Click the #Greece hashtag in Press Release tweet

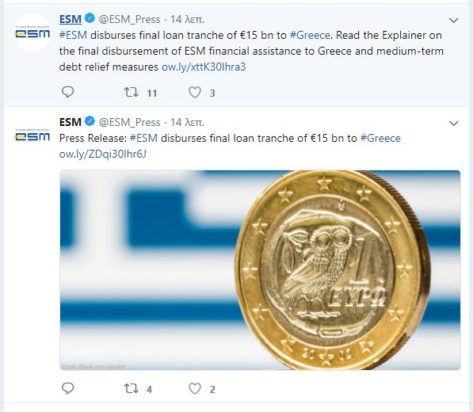pyautogui.click(x=381, y=138)
